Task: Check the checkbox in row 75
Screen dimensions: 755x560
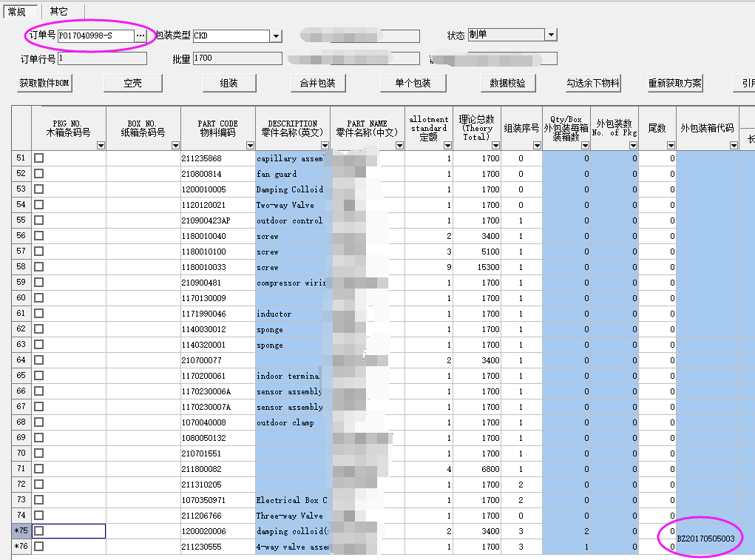Action: coord(39,530)
